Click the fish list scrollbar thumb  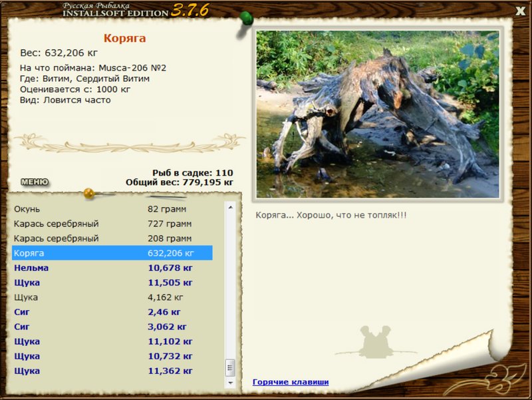[230, 368]
